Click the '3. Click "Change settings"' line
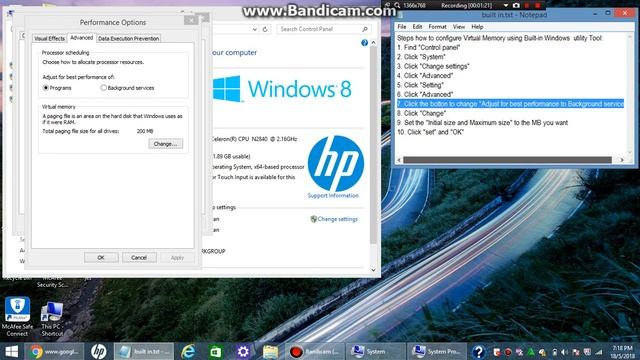Image resolution: width=640 pixels, height=360 pixels. point(433,67)
